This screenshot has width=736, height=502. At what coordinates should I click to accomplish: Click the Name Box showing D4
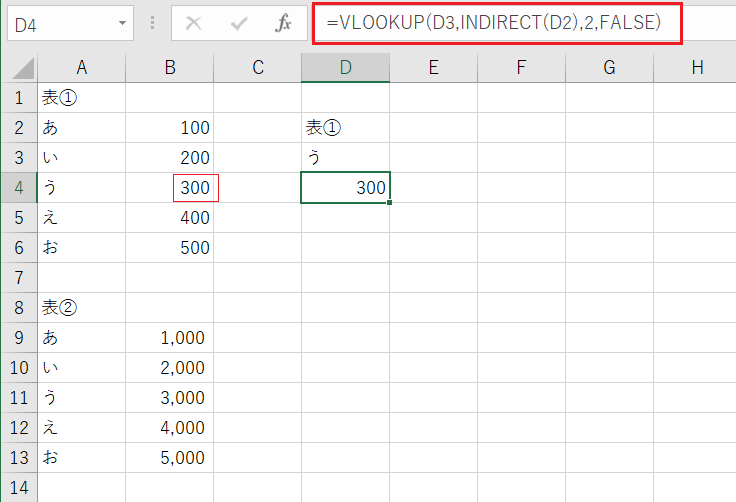pos(60,24)
